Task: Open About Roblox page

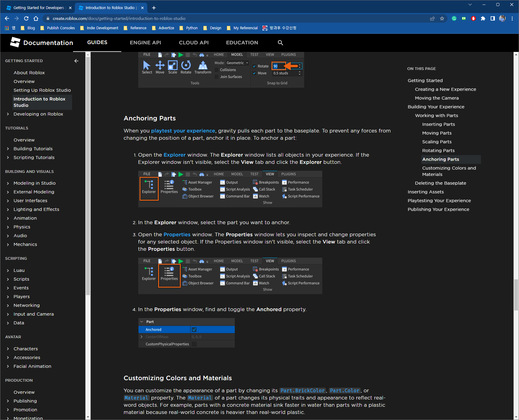Action: [x=29, y=73]
